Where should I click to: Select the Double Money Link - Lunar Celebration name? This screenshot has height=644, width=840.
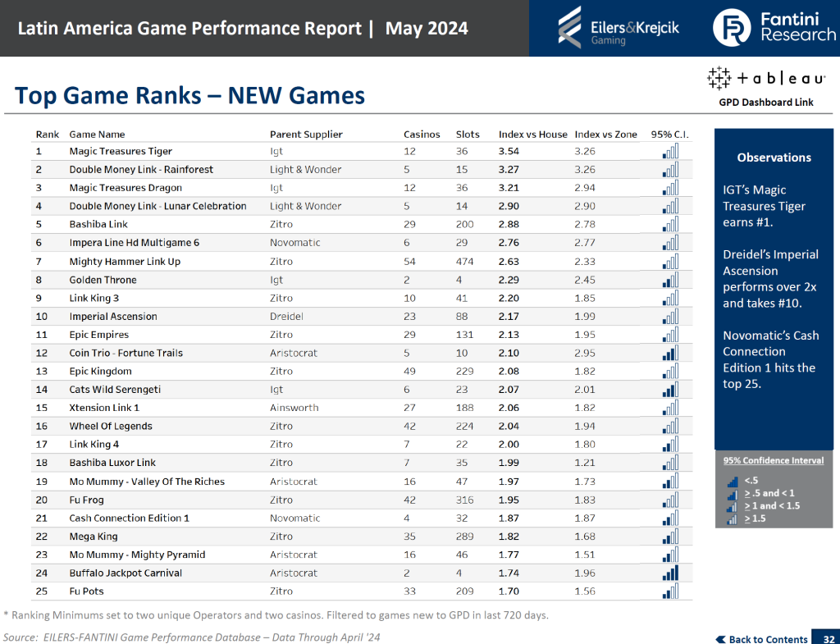pos(157,206)
